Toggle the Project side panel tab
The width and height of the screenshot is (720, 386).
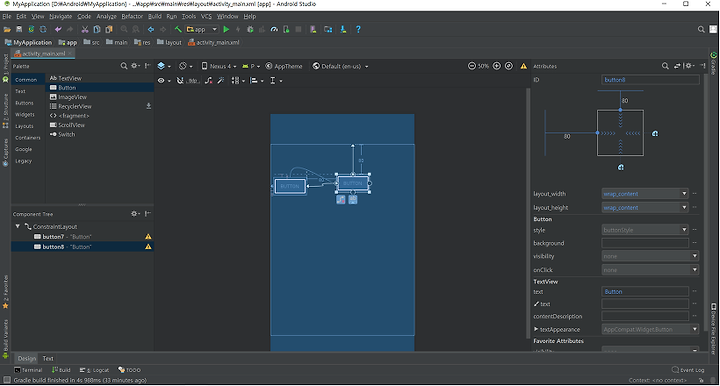pos(6,68)
